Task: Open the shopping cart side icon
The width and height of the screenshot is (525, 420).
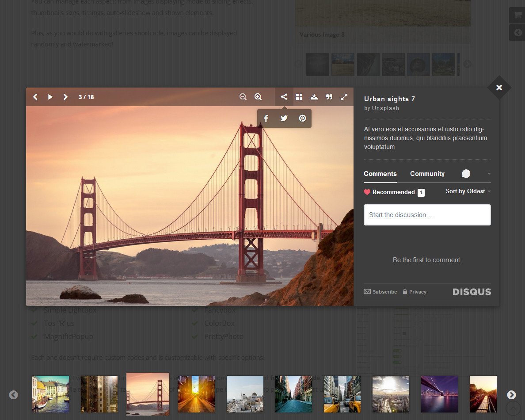Action: pyautogui.click(x=517, y=15)
